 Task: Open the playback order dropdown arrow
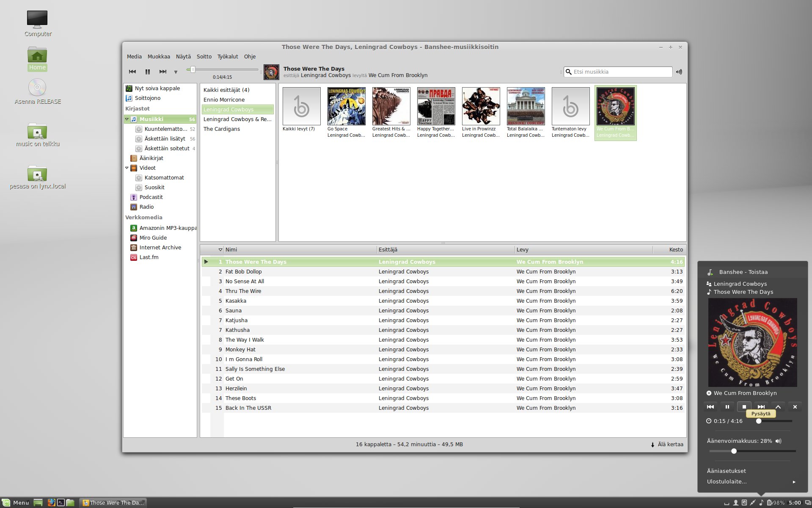click(x=176, y=72)
